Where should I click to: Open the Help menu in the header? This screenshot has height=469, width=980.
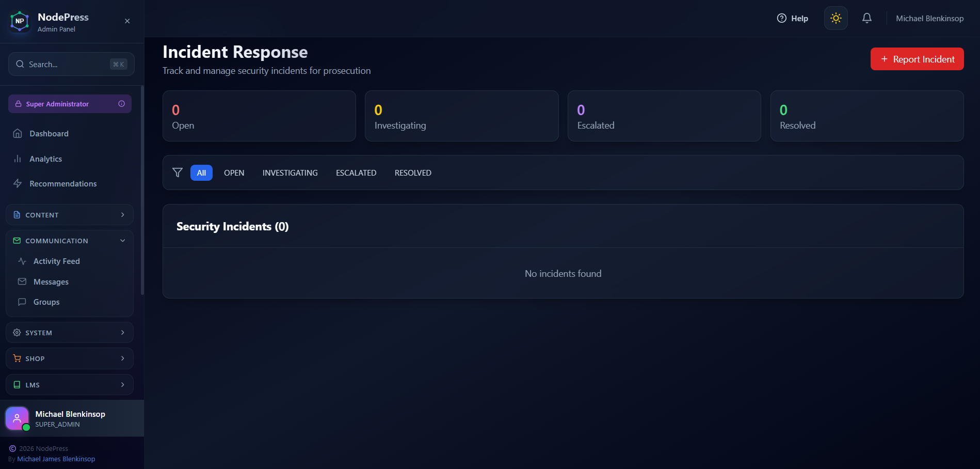point(793,19)
